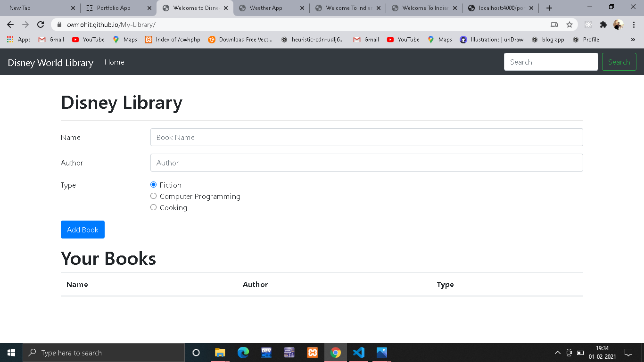Open the first YouTube bookmark
The width and height of the screenshot is (644, 362).
88,40
